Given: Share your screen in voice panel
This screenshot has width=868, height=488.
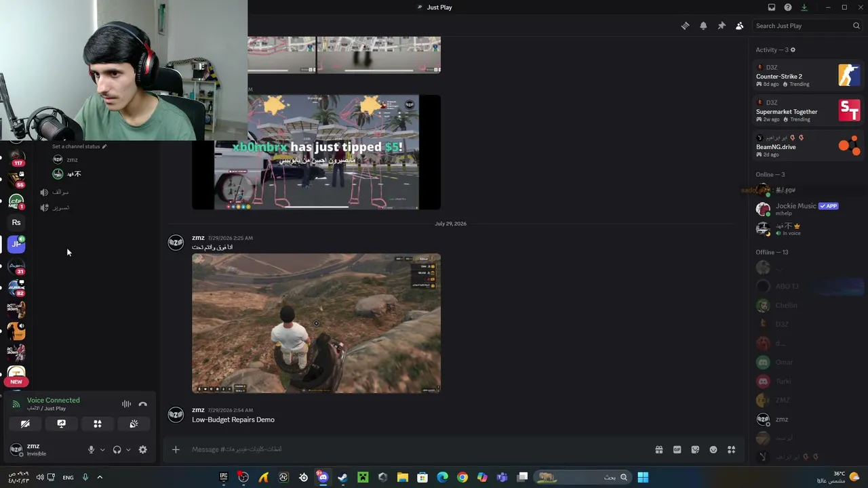Looking at the screenshot, I should [x=61, y=424].
